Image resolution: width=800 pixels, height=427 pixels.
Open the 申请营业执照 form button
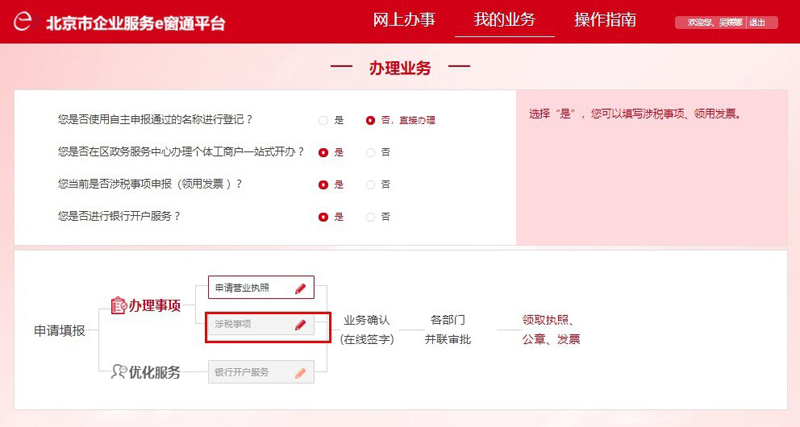click(x=250, y=288)
